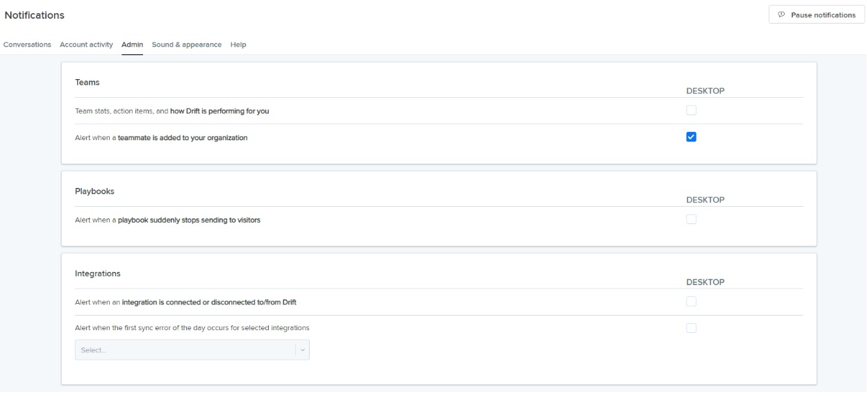Select the Admin tab

[x=132, y=44]
